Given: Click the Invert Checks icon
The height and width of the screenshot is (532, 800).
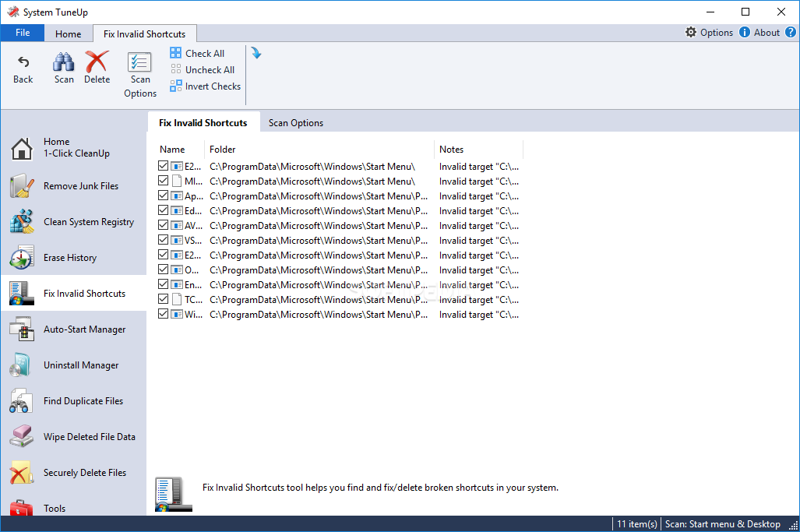Looking at the screenshot, I should pyautogui.click(x=176, y=86).
